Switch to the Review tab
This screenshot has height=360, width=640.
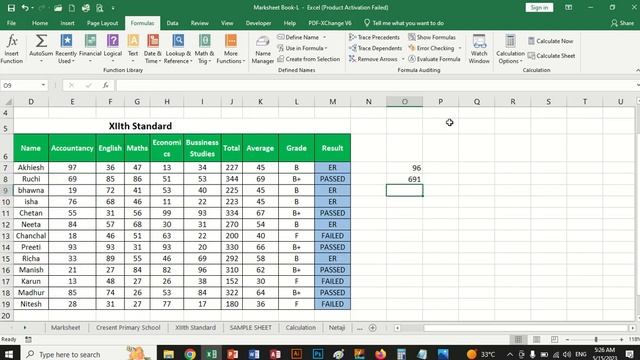[200, 23]
